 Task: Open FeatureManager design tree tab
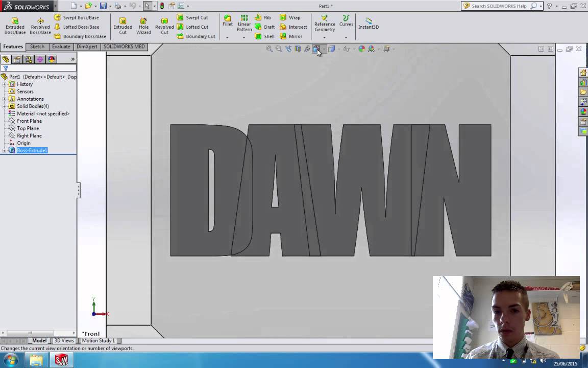(x=6, y=59)
